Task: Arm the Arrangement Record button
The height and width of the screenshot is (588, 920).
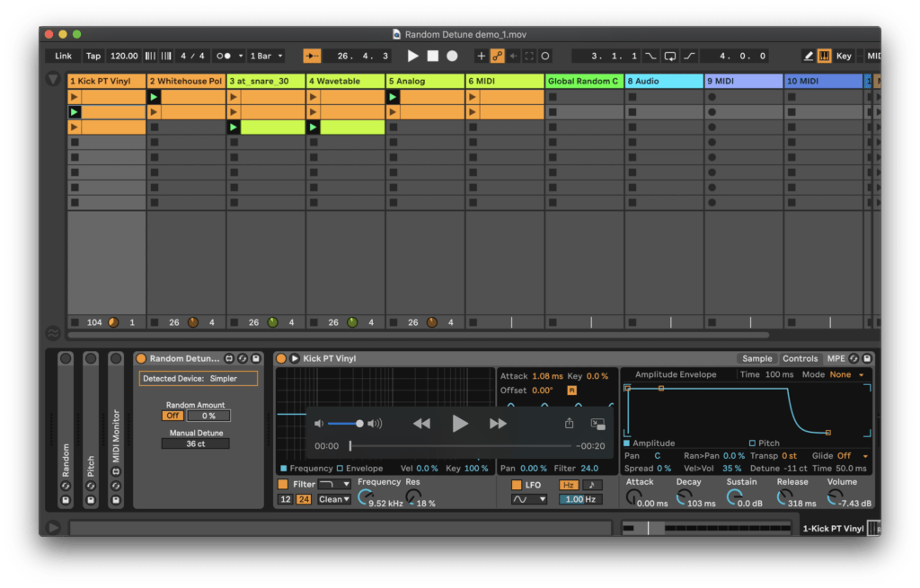Action: click(452, 56)
